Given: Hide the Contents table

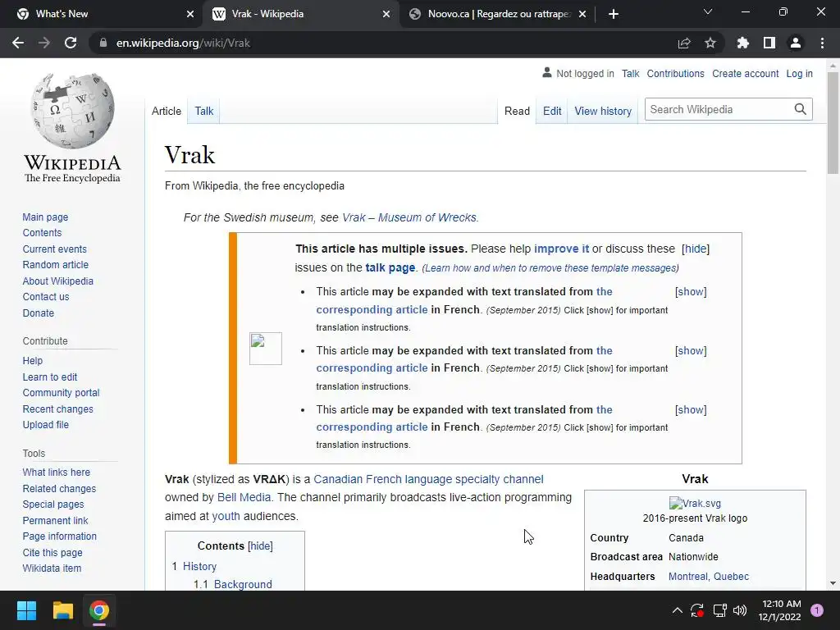Looking at the screenshot, I should tap(260, 546).
